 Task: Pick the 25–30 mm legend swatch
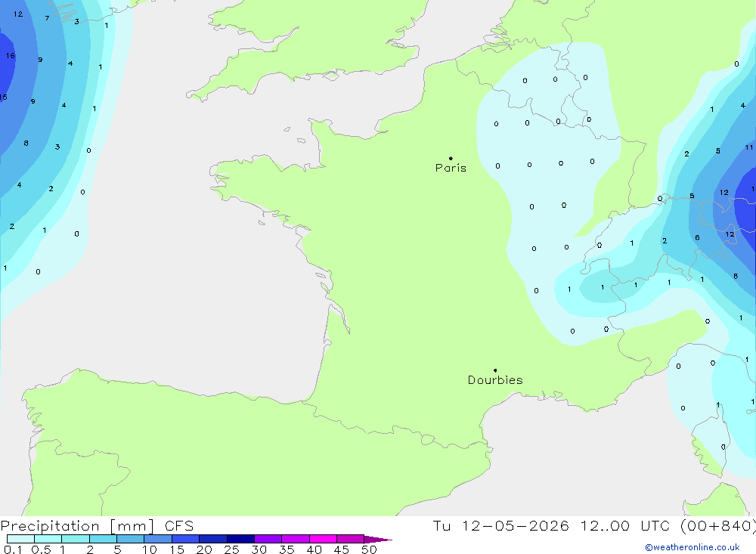(x=240, y=539)
